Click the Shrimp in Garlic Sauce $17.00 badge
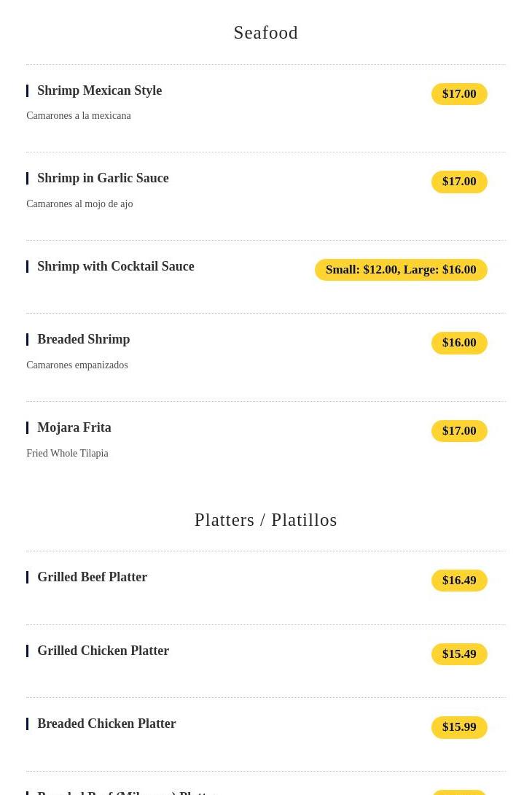This screenshot has width=532, height=795. [459, 182]
